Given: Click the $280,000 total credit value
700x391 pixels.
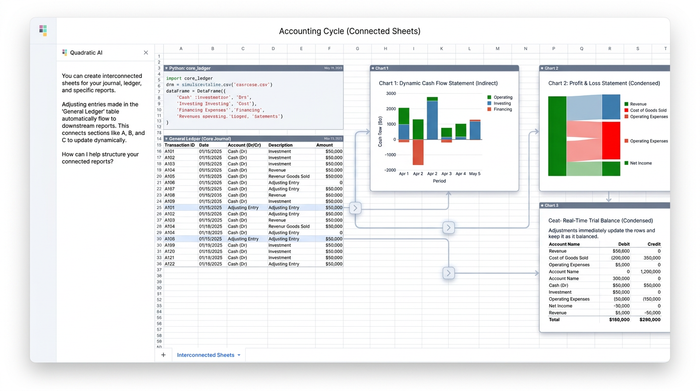Looking at the screenshot, I should pos(650,320).
